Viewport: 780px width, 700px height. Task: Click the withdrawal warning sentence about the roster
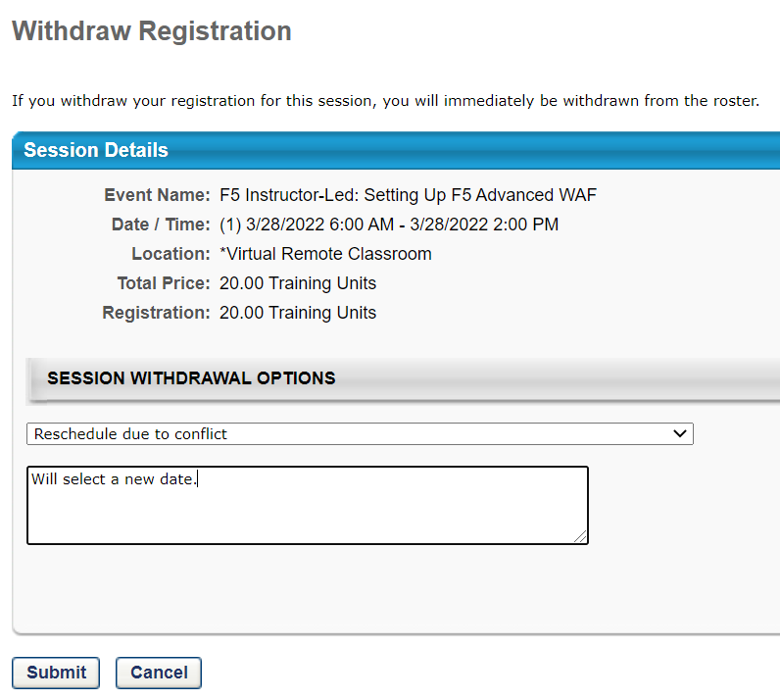tap(385, 101)
